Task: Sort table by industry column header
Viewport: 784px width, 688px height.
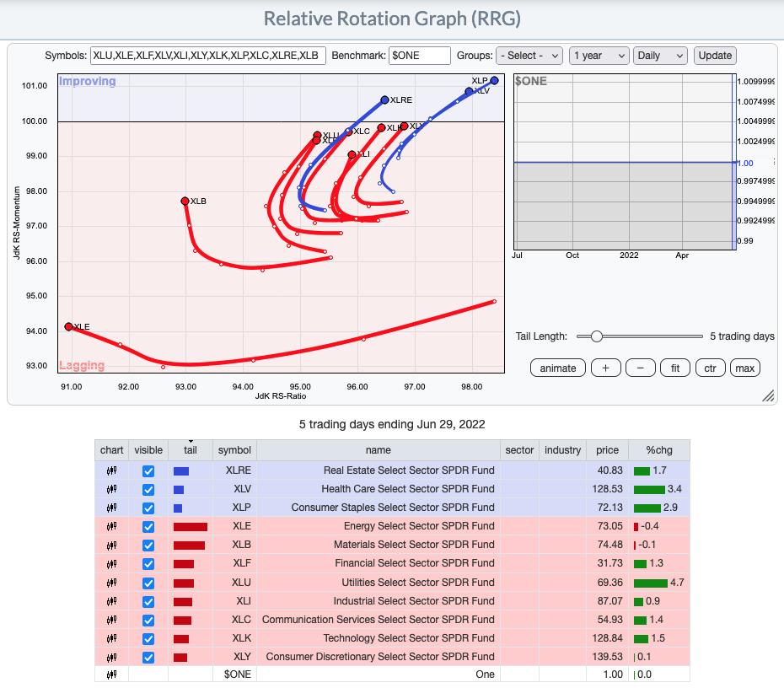Action: click(x=562, y=450)
